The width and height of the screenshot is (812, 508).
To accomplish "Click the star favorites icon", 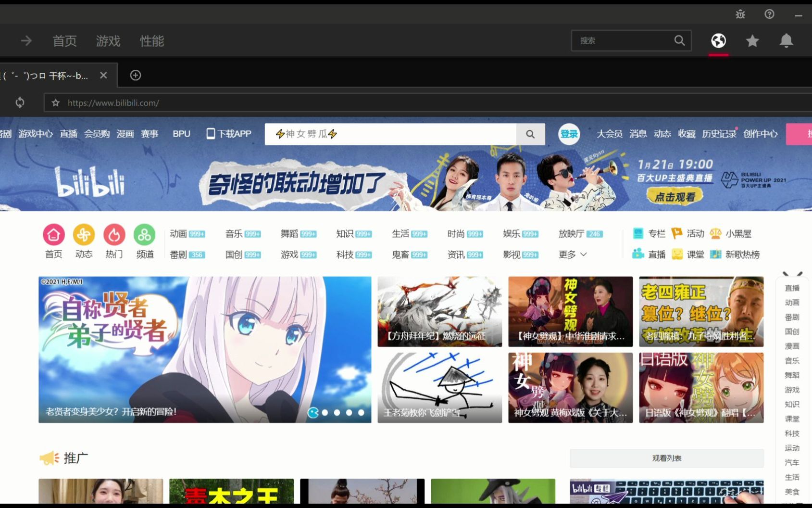I will pos(752,41).
